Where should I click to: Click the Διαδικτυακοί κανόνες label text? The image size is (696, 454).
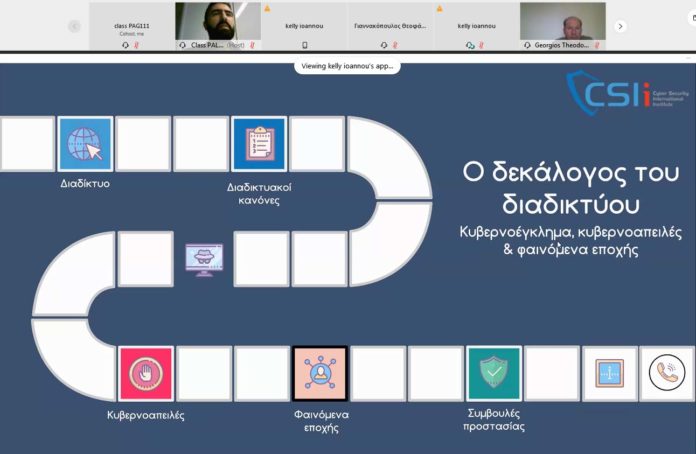(259, 193)
